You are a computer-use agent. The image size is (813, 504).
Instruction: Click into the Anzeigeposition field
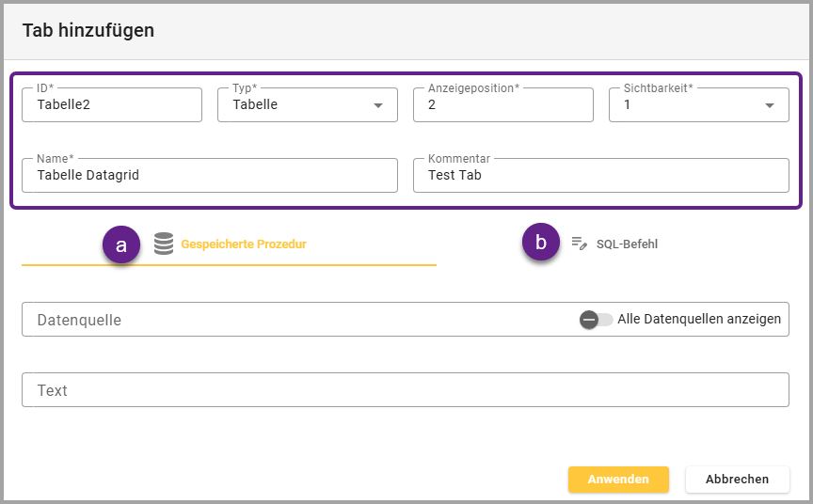coord(502,105)
